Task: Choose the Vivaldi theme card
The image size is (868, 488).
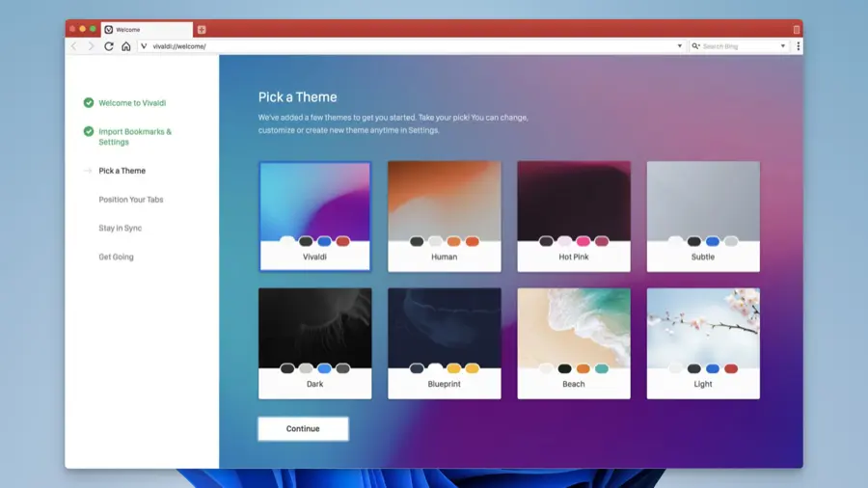Action: (x=315, y=216)
